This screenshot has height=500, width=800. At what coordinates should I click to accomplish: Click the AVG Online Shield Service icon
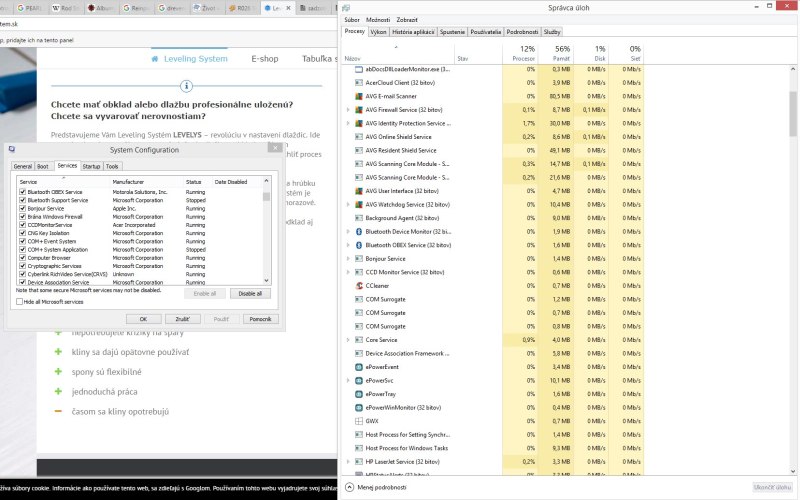click(x=359, y=137)
